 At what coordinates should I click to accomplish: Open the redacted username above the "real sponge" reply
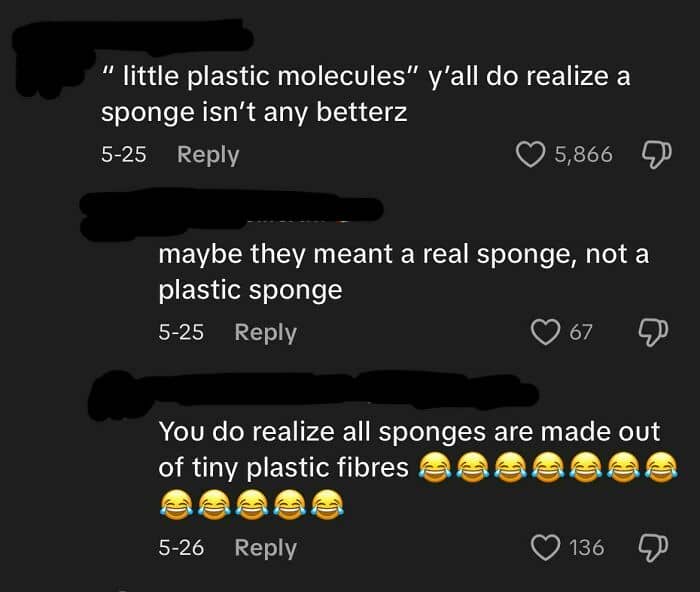tap(230, 213)
